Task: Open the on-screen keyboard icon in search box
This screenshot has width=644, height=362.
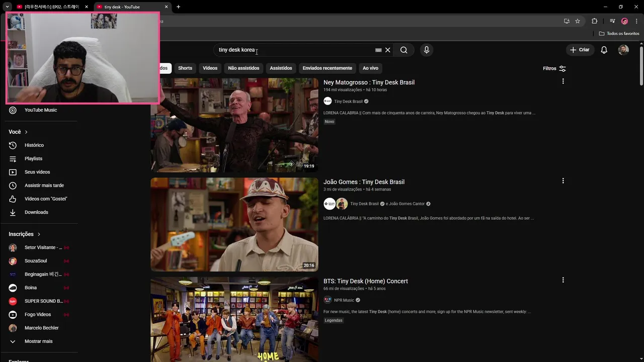Action: tap(378, 50)
